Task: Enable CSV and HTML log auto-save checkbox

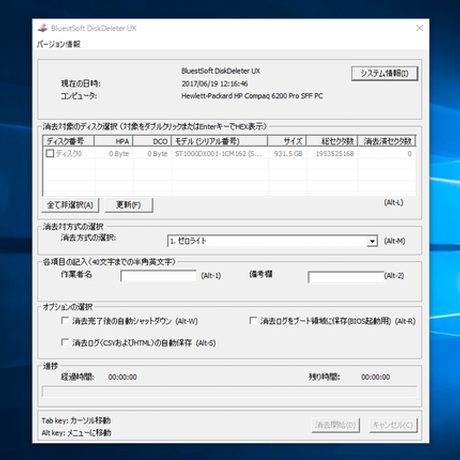Action: coord(65,342)
